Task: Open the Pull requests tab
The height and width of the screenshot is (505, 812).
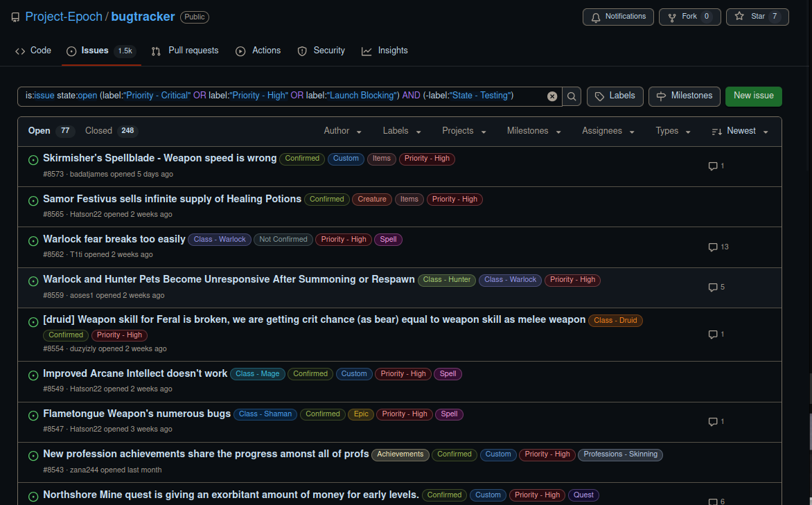Action: (185, 51)
